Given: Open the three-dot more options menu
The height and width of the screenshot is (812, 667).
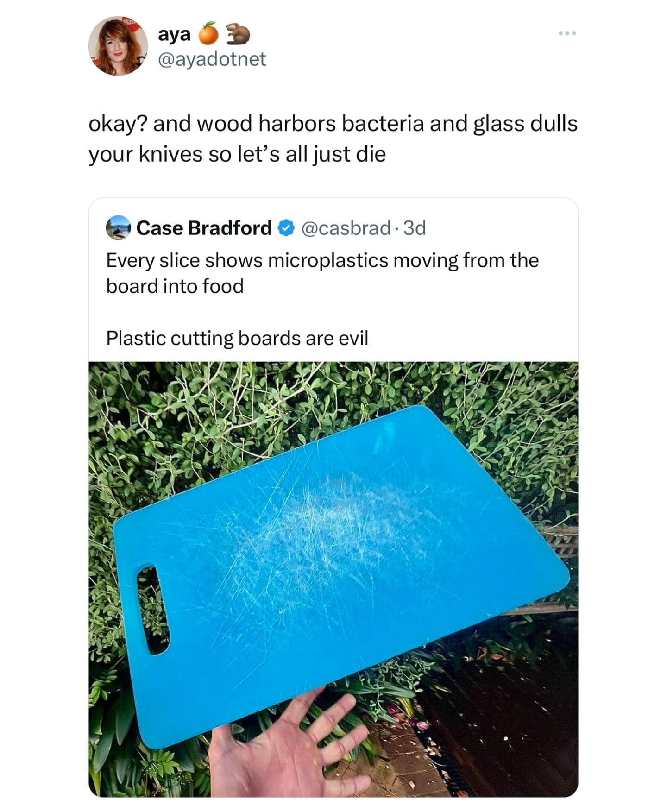Looking at the screenshot, I should click(x=567, y=33).
